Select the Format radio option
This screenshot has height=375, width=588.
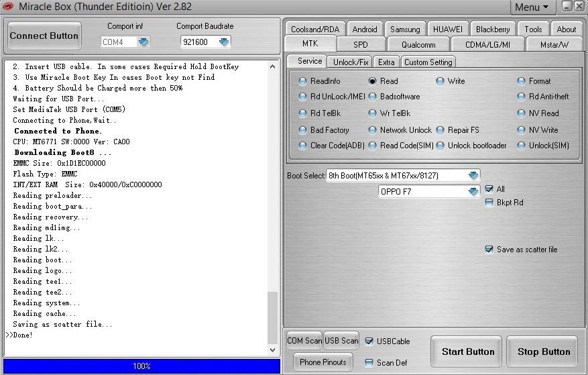(x=521, y=81)
